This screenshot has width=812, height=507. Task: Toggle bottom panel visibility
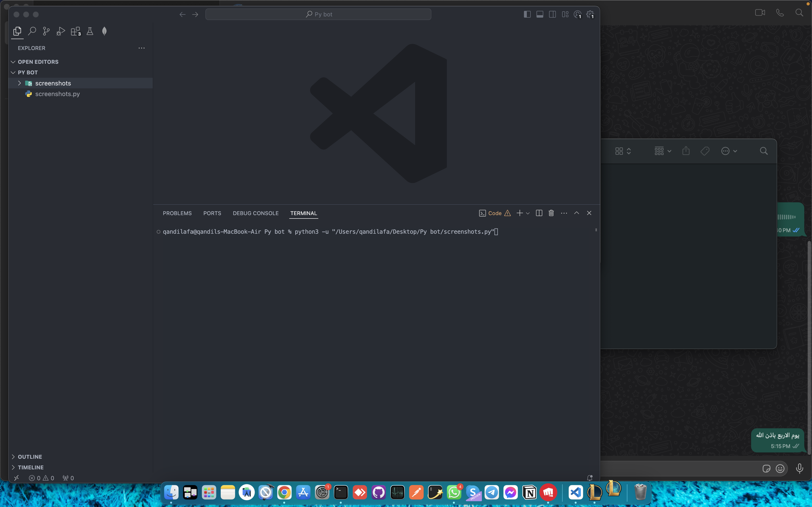[x=540, y=14]
